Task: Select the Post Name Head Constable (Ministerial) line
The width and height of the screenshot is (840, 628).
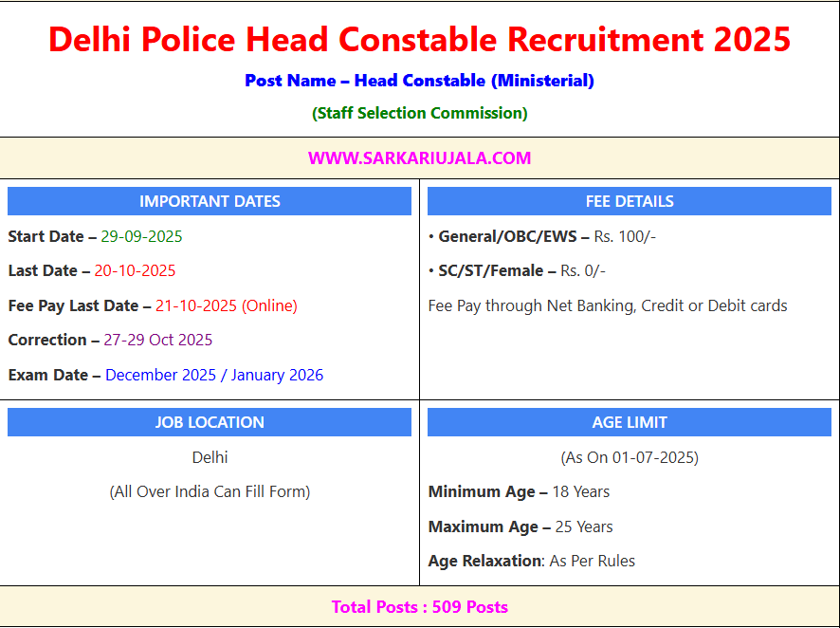Action: (419, 81)
